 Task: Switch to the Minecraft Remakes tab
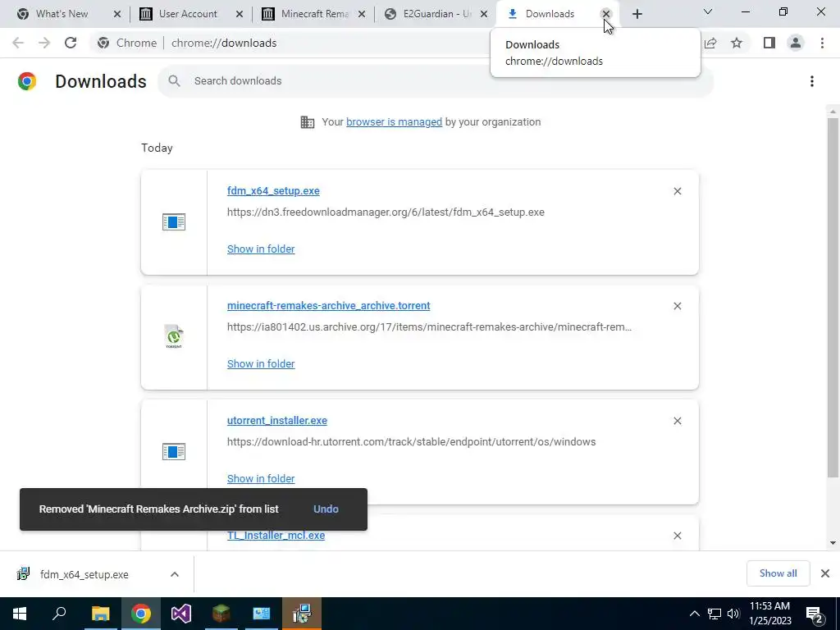point(314,14)
